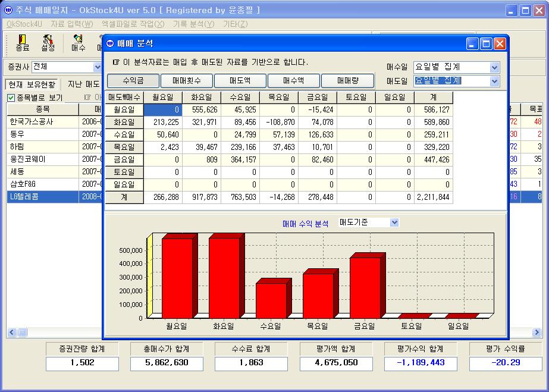Image resolution: width=549 pixels, height=392 pixels.
Task: Click the cell with value 555,626
Action: tap(202, 110)
